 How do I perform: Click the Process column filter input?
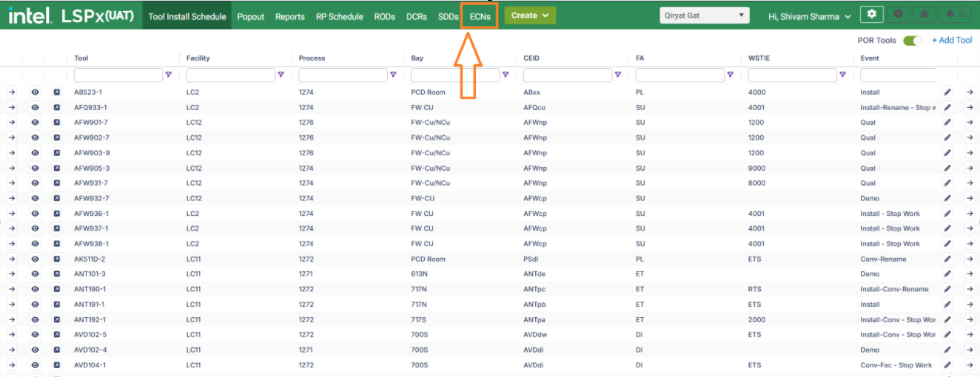(343, 75)
